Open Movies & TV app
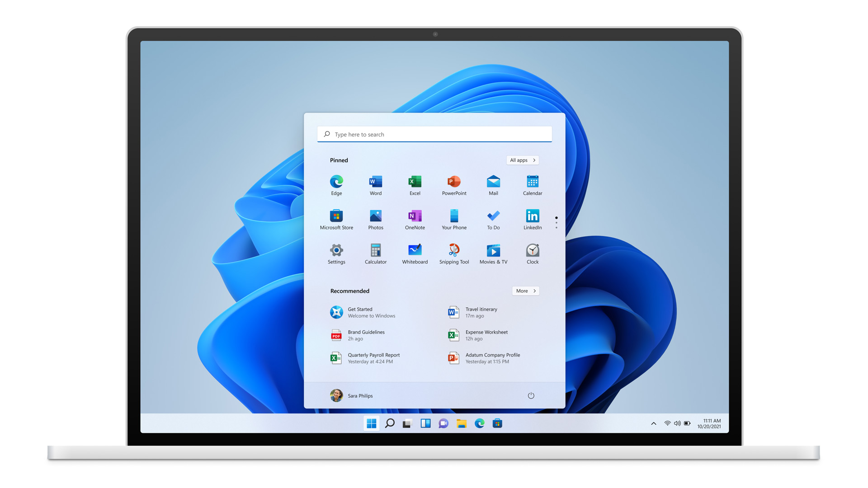 492,250
